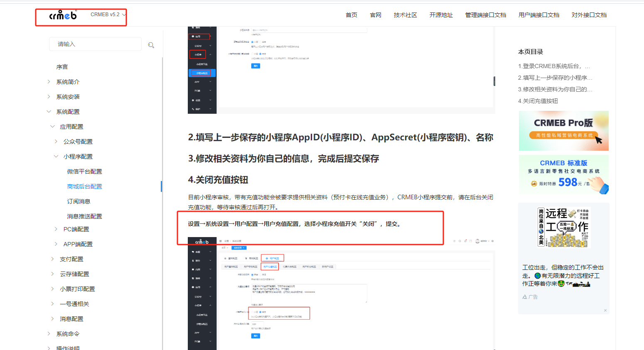Screen dimensions: 644x350
Task: Click heading 2.填写上一步保存的小程序AppID
Action: coord(341,137)
